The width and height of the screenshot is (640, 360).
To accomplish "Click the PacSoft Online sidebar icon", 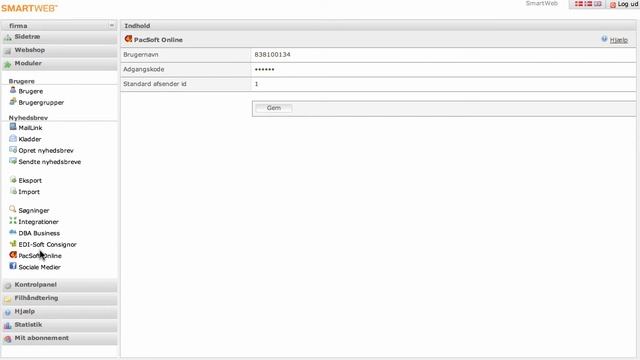I will pos(13,255).
